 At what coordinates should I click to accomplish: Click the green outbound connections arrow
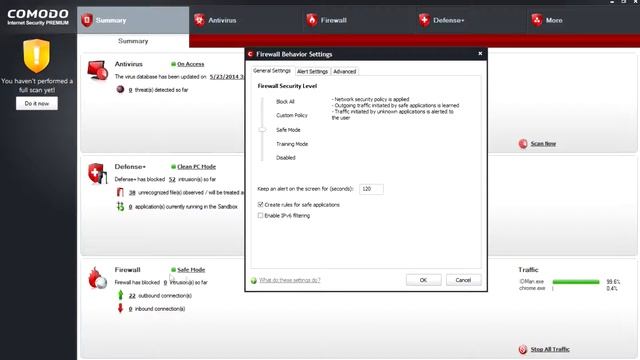coord(120,295)
